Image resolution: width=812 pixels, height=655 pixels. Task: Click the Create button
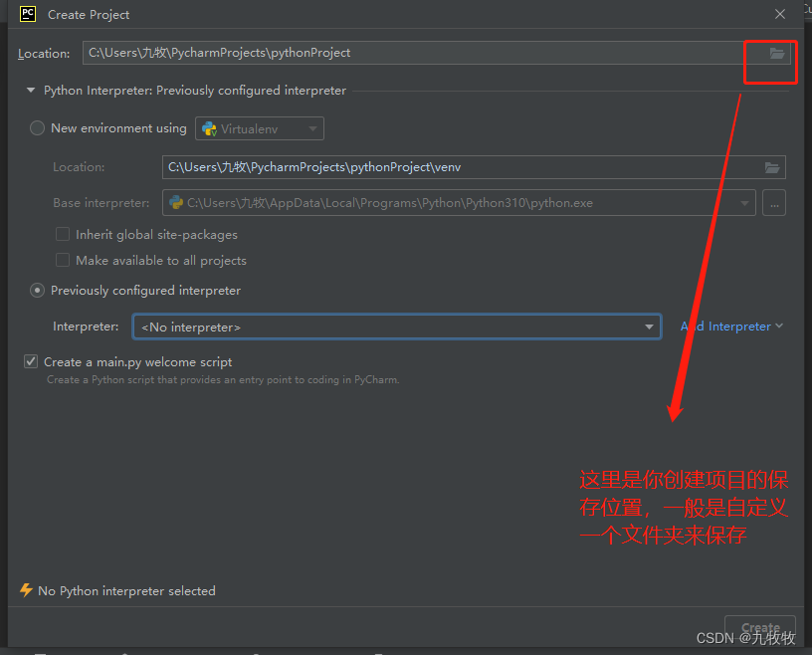point(759,627)
